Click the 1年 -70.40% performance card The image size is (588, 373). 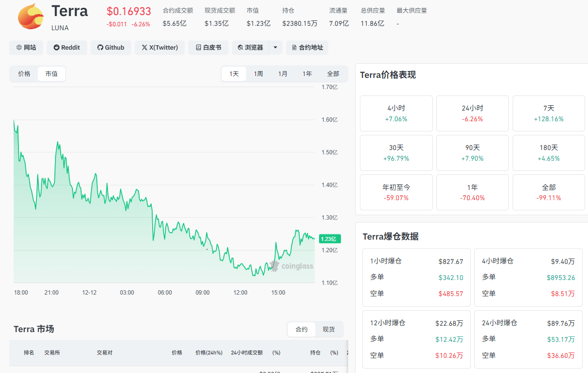(473, 192)
